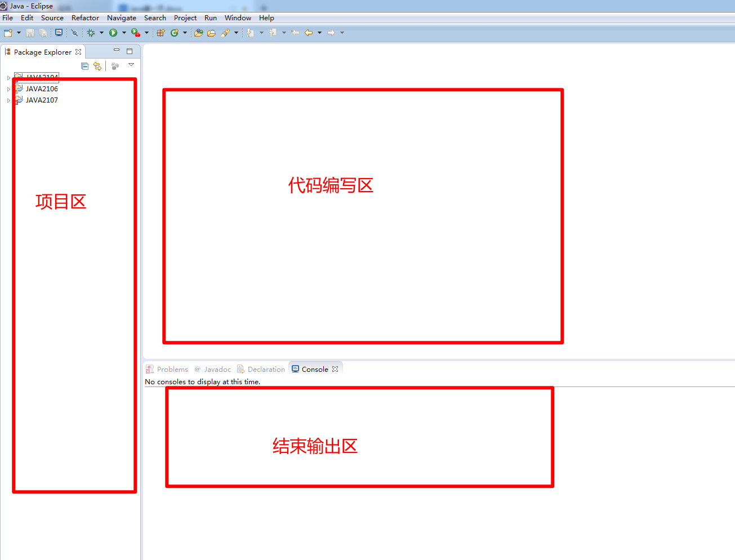Close the Package Explorer view
The height and width of the screenshot is (560, 735).
(x=78, y=52)
